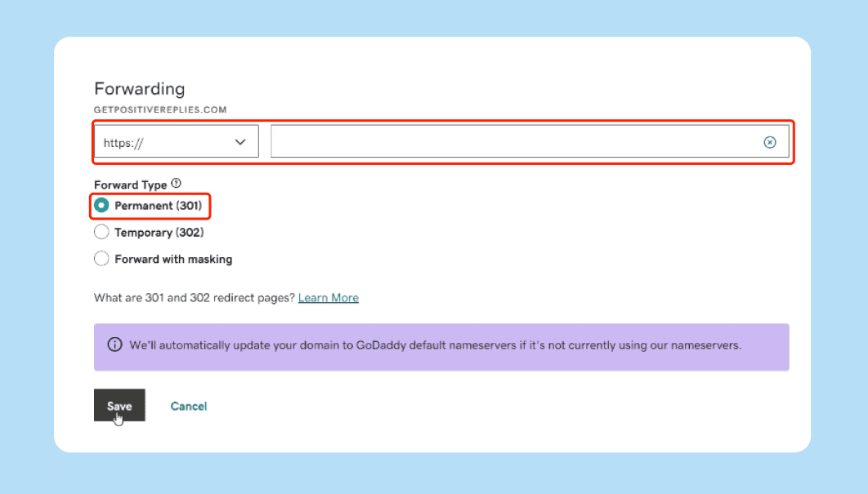Open the https:// protocol selector

(176, 142)
